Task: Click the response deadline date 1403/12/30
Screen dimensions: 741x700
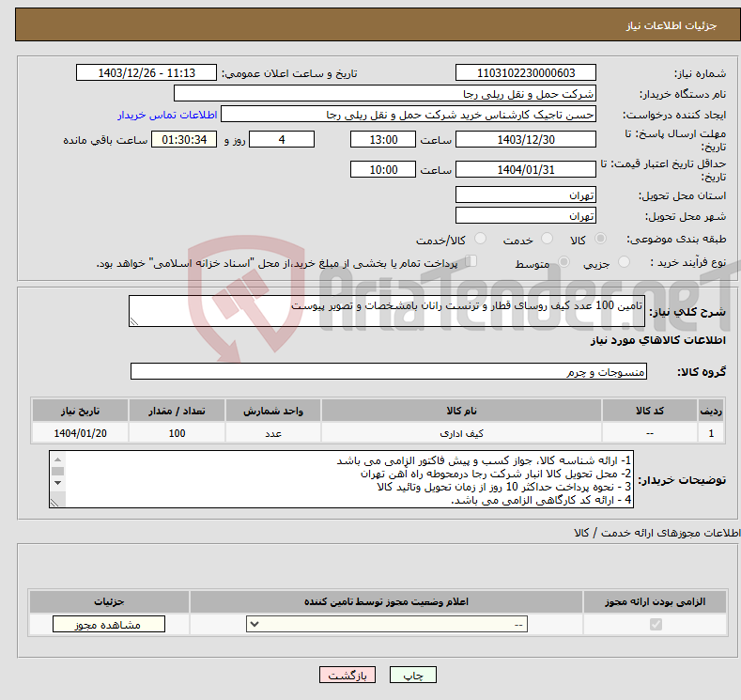Action: 526,139
